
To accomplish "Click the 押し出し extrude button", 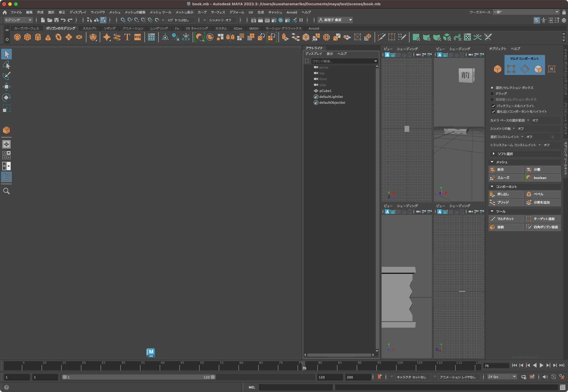I will pos(507,194).
